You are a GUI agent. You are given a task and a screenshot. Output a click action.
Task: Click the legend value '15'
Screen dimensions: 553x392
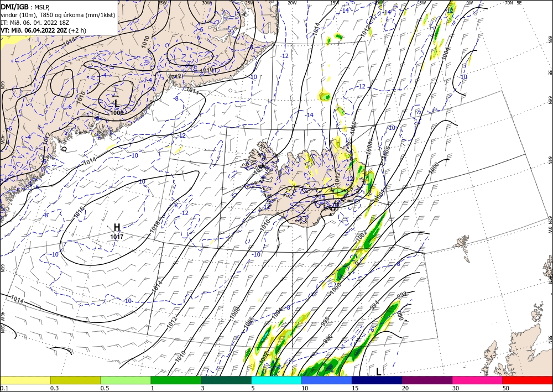click(355, 388)
